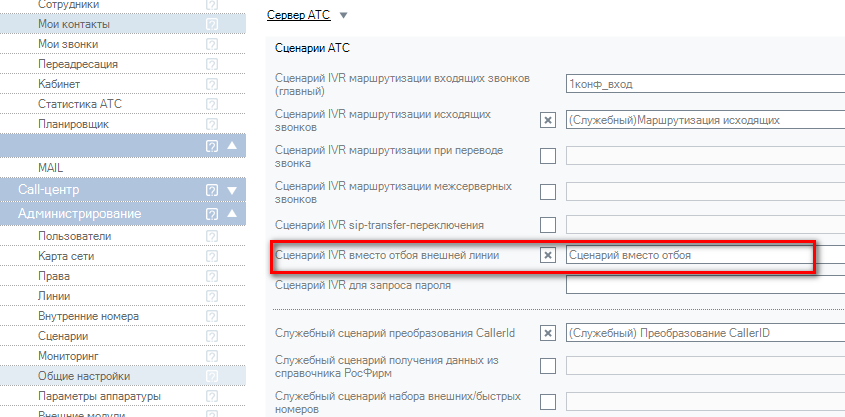
Task: Open the Сервер АТС dropdown arrow
Action: pos(344,15)
